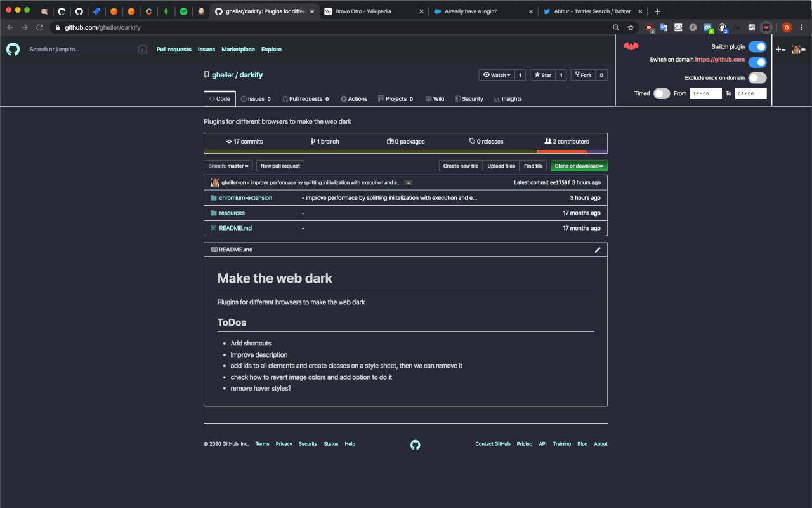The width and height of the screenshot is (812, 508).
Task: Enable Exclude once on domain
Action: point(757,77)
